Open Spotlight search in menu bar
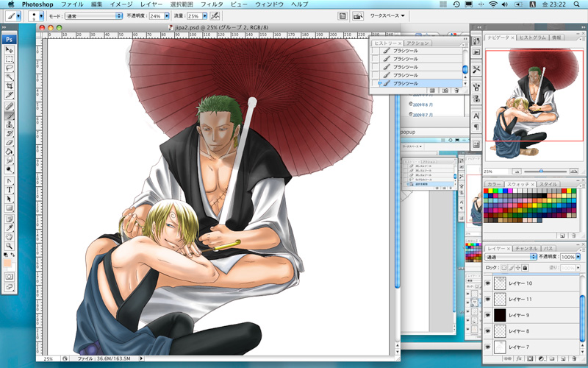 pos(576,4)
